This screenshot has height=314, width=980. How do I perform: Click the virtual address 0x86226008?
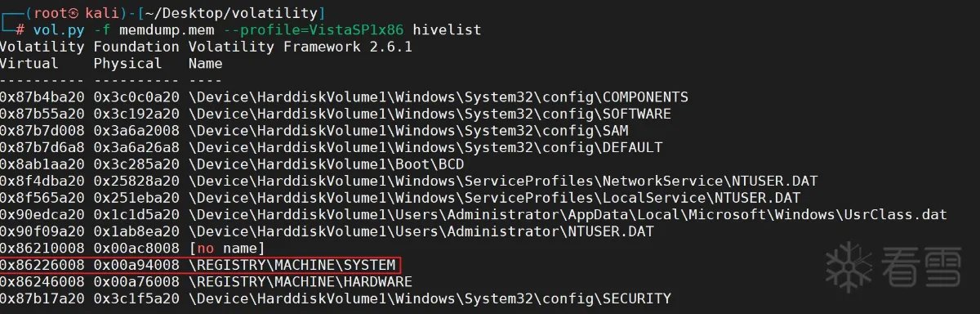pyautogui.click(x=42, y=265)
